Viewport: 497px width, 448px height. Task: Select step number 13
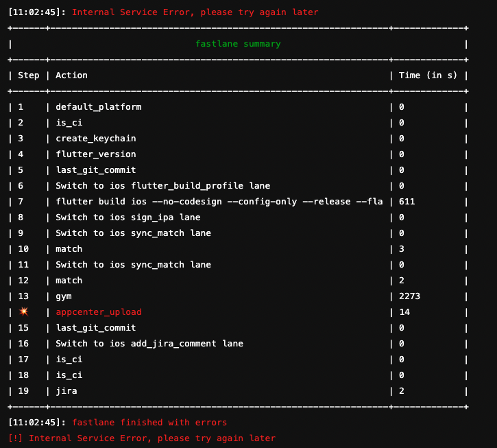pyautogui.click(x=23, y=296)
